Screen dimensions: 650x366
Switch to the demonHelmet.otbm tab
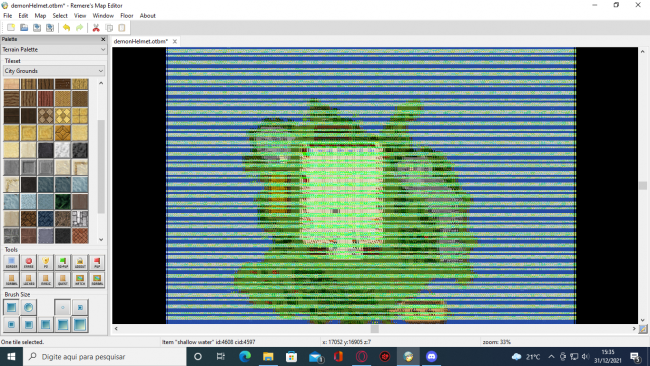point(141,41)
